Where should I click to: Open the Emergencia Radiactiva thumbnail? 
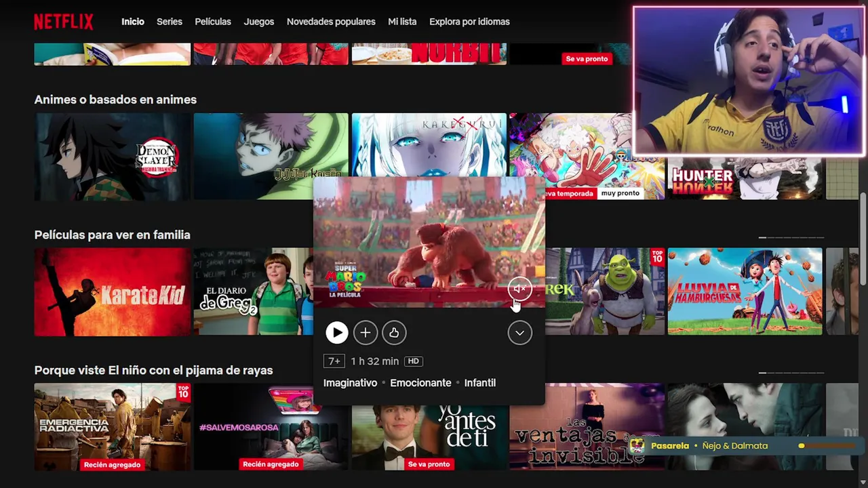[x=113, y=427]
